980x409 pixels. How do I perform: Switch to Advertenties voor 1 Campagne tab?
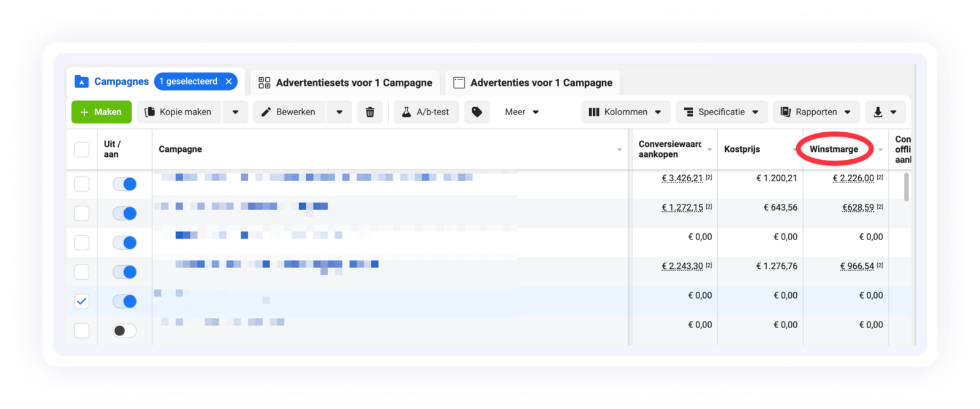532,83
